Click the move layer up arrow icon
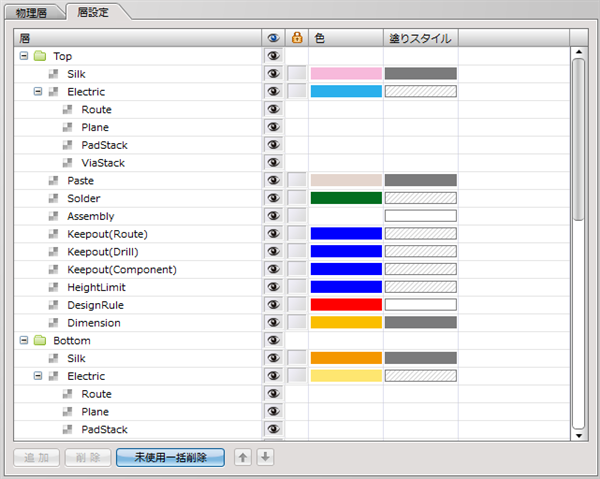Screen dimensions: 600x479 coord(243,457)
